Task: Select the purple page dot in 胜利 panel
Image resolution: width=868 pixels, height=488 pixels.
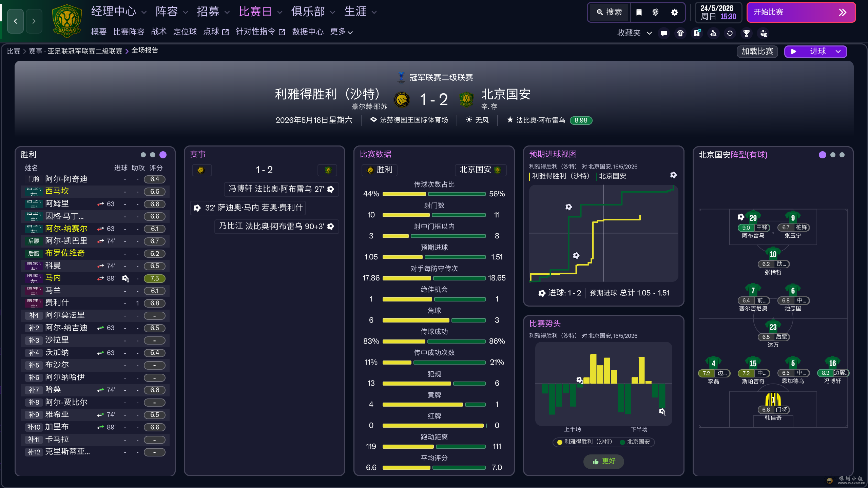Action: point(163,155)
